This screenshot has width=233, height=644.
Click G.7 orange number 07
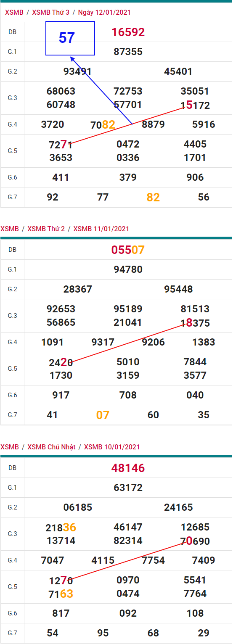[x=103, y=415]
